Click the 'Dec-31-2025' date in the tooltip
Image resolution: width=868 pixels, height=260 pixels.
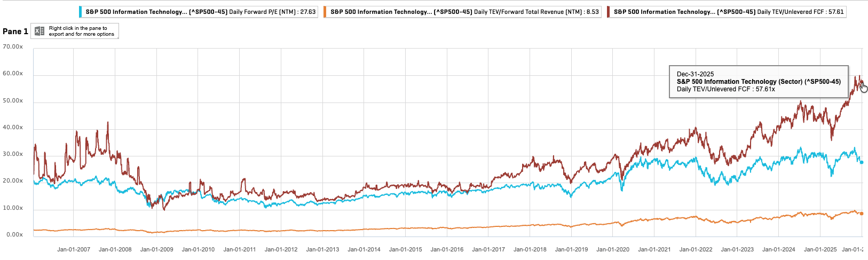click(695, 74)
